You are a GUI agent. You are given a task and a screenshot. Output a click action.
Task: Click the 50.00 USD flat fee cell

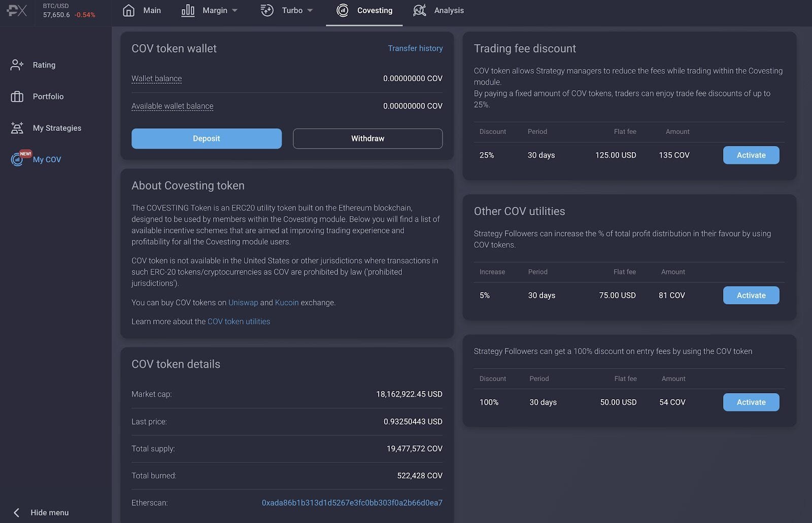(618, 402)
